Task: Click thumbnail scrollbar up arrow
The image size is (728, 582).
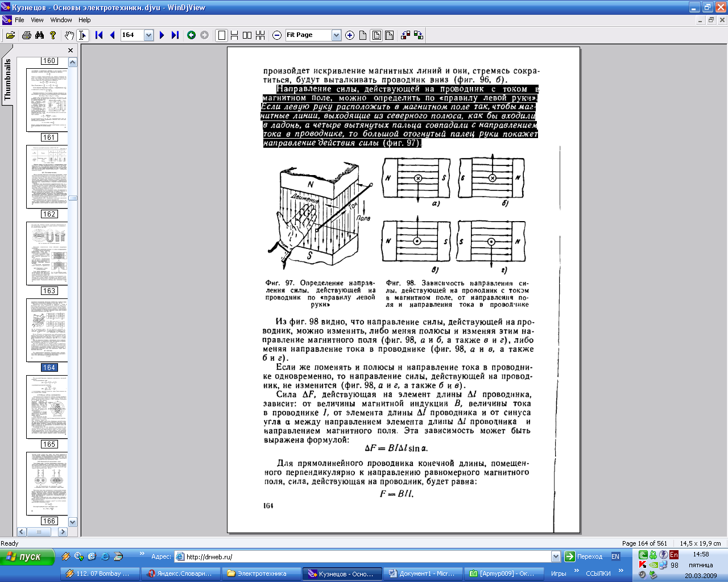Action: click(x=73, y=62)
